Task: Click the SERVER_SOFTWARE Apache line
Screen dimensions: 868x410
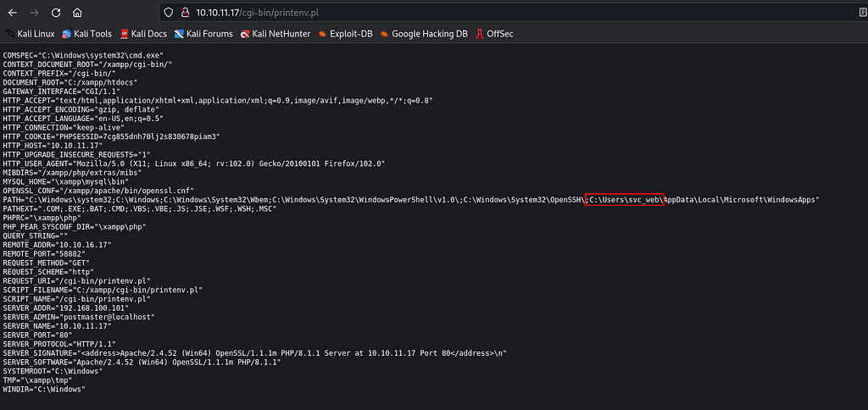Action: 142,362
